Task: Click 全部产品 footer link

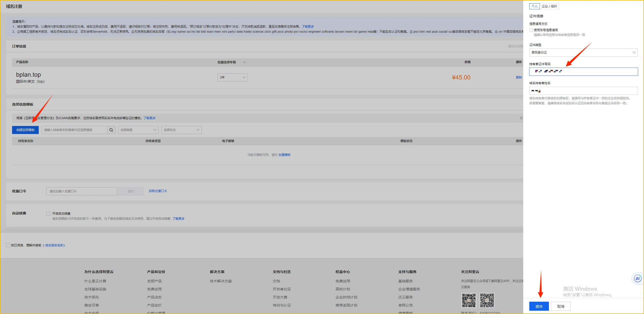Action: 154,281
